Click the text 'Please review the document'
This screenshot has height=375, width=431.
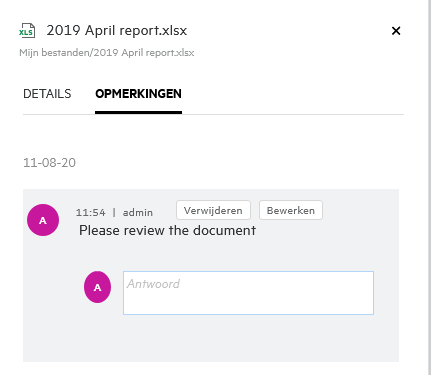(167, 230)
